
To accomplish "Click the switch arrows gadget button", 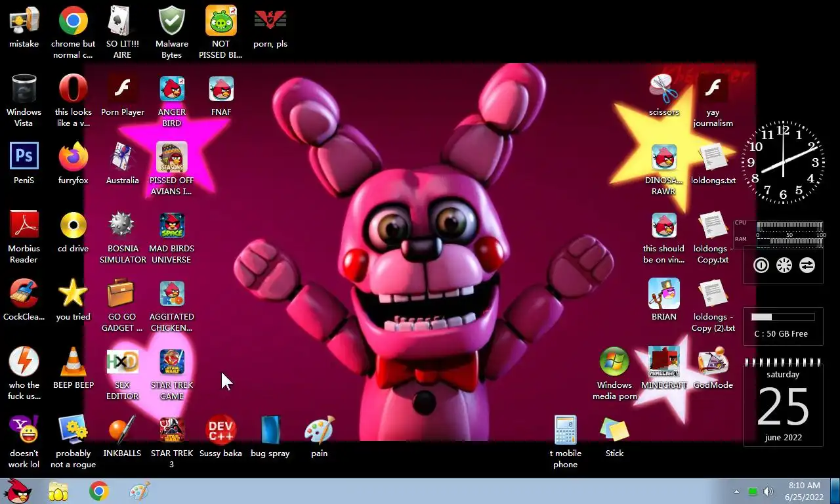I will pyautogui.click(x=807, y=265).
